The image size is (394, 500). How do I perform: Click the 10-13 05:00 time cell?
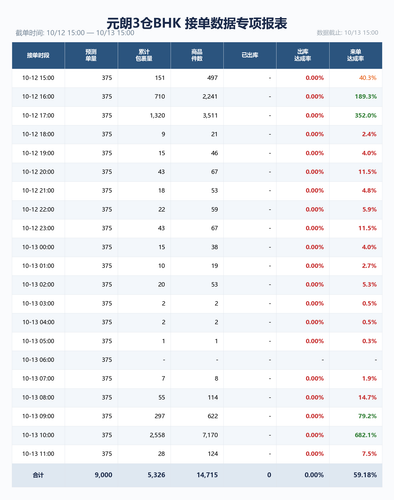[38, 341]
